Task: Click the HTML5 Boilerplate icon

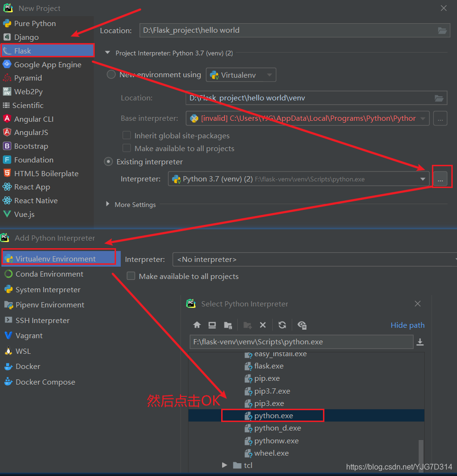Action: [7, 173]
